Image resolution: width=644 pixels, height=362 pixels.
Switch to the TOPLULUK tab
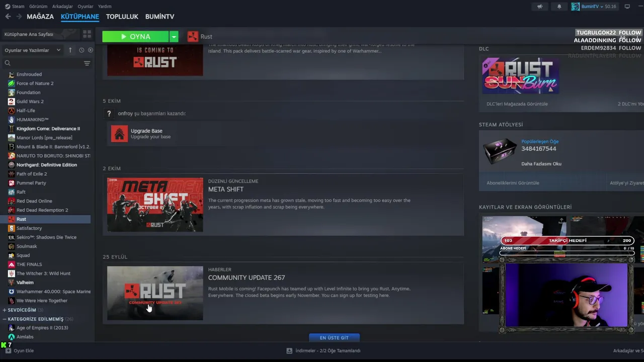(122, 17)
